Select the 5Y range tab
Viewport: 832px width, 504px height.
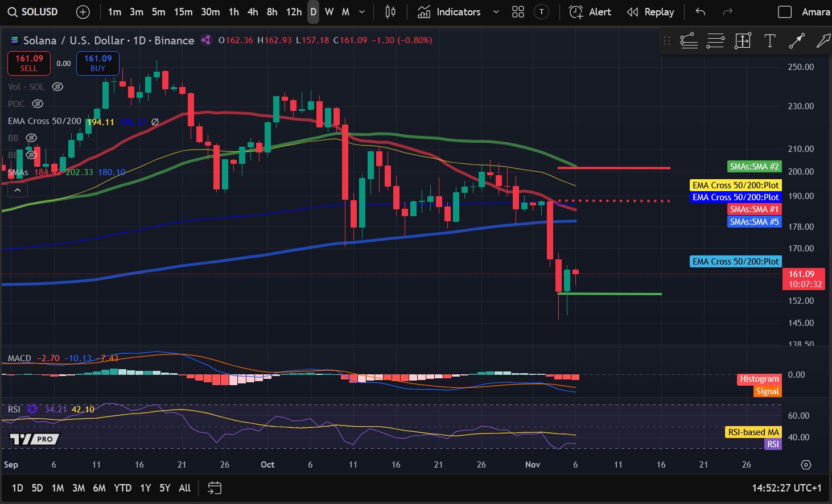[x=164, y=488]
